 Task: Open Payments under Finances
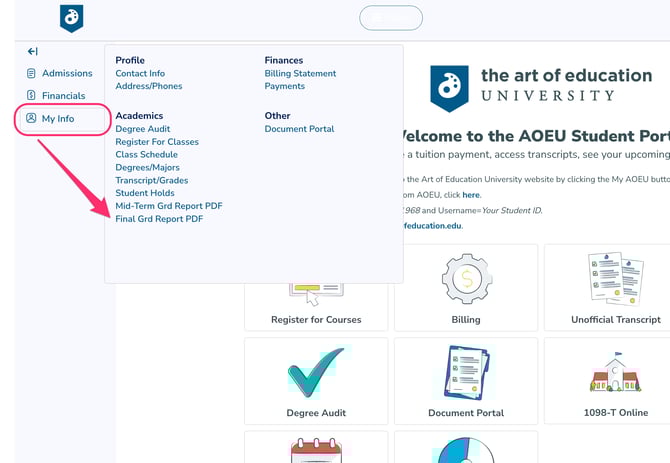(x=285, y=86)
